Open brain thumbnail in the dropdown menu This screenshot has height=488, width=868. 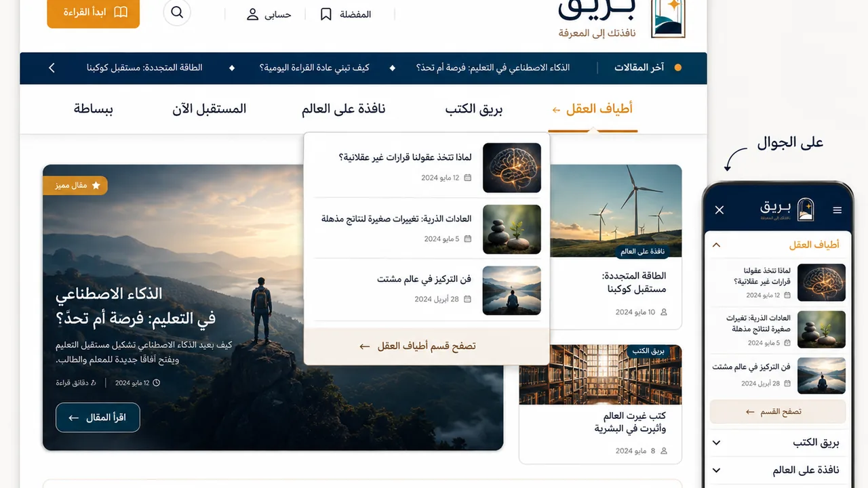click(x=512, y=167)
